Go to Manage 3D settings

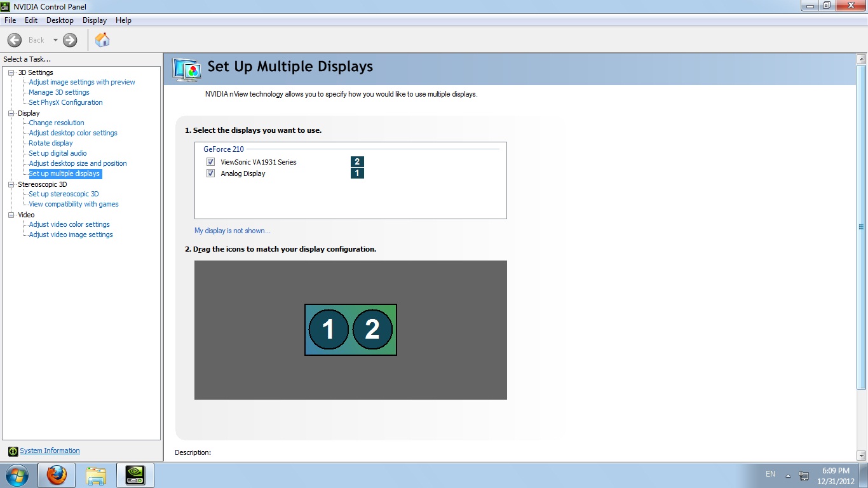[x=59, y=92]
